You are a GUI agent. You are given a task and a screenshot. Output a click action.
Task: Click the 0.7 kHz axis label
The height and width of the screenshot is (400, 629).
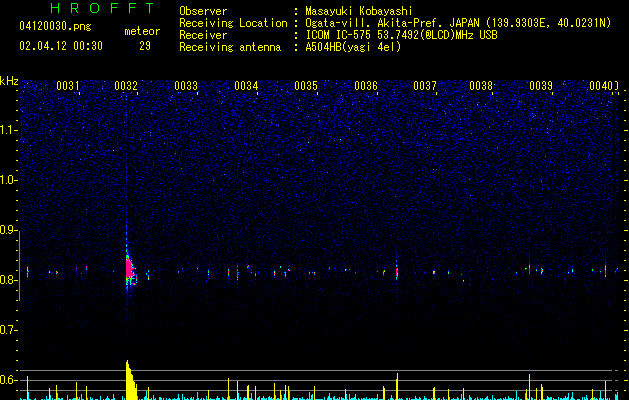pos(9,330)
